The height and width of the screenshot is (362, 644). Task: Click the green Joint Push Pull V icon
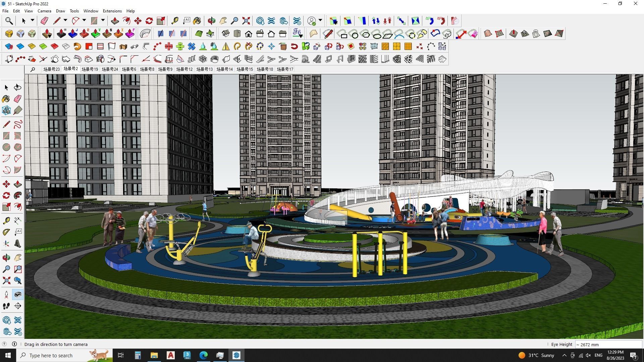click(96, 34)
